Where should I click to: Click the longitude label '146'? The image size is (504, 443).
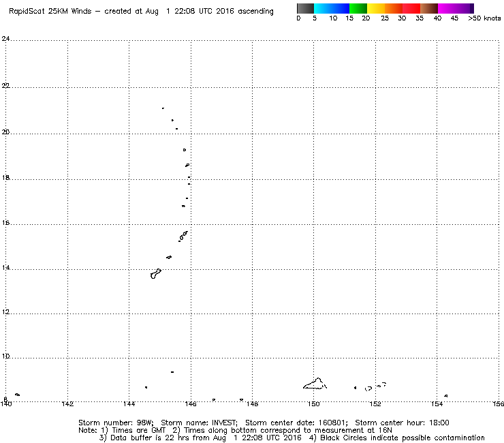click(x=191, y=404)
